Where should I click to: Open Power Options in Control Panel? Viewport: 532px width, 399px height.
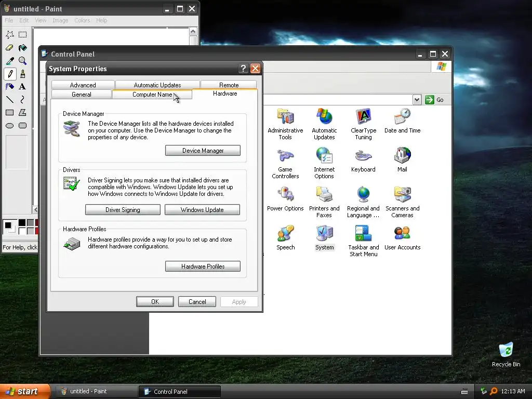pyautogui.click(x=285, y=199)
